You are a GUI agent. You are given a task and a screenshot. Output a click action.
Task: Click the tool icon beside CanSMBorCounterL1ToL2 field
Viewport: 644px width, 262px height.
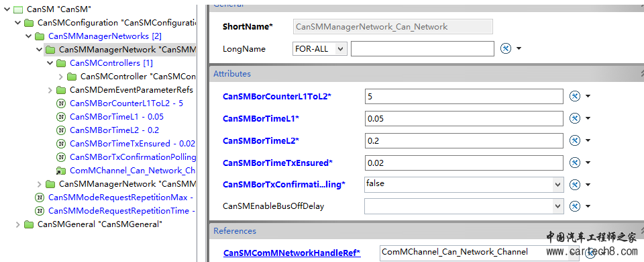[575, 96]
